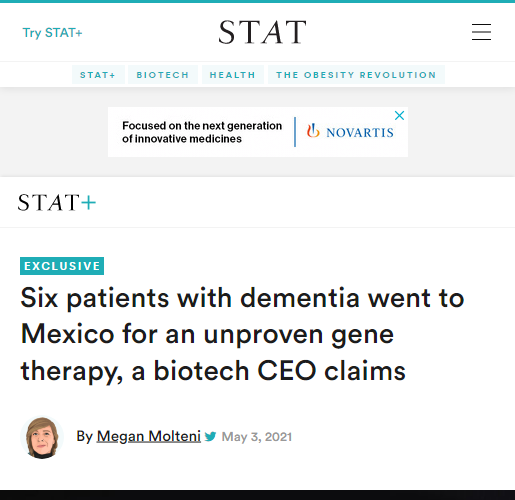Click the May 3, 2021 date
The image size is (515, 500).
pyautogui.click(x=257, y=437)
